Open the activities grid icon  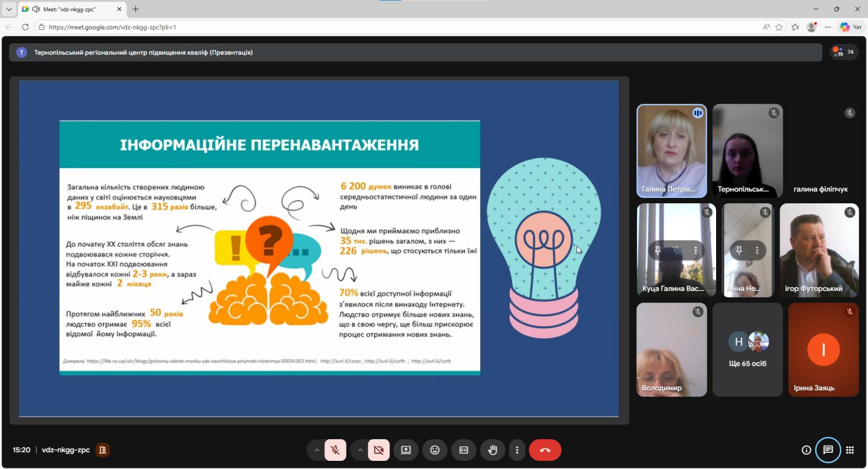[x=850, y=450]
